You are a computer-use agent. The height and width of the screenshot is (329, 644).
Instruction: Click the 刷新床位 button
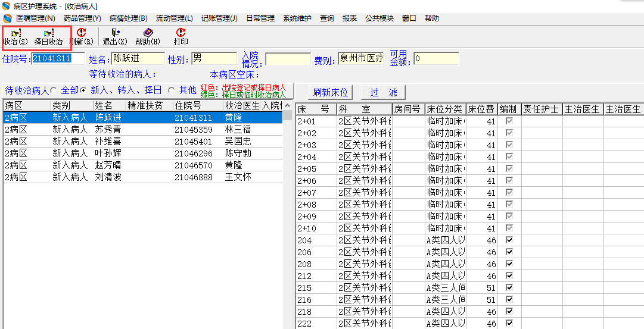(x=330, y=93)
